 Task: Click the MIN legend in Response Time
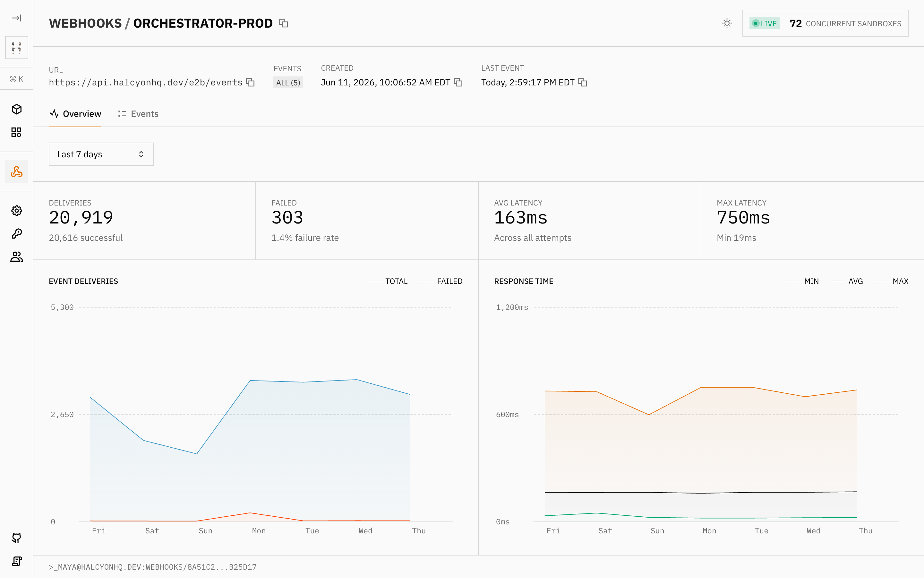pos(803,281)
